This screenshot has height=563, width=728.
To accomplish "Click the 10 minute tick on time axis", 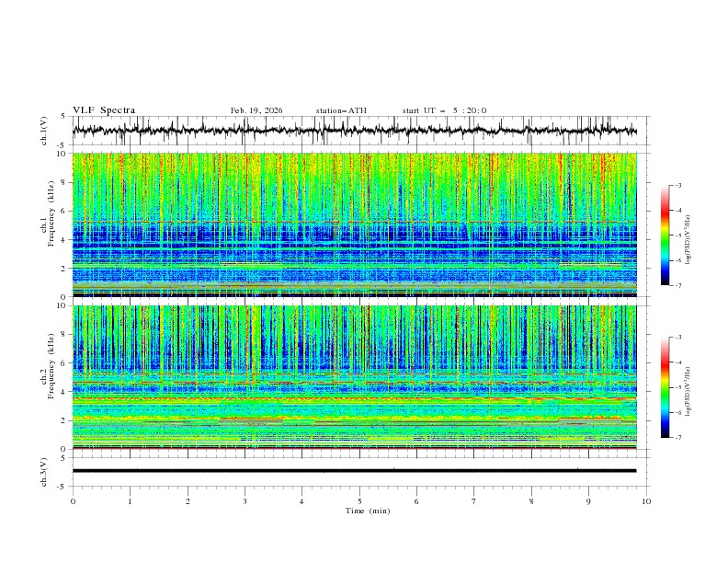I will pyautogui.click(x=646, y=501).
